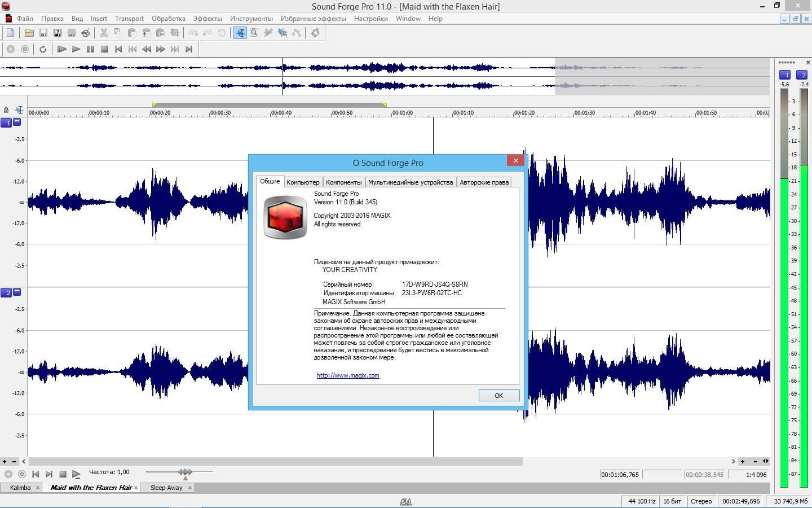Viewport: 812px width, 508px height.
Task: Click the Save As floppy icon with the question mark
Action: coord(57,33)
